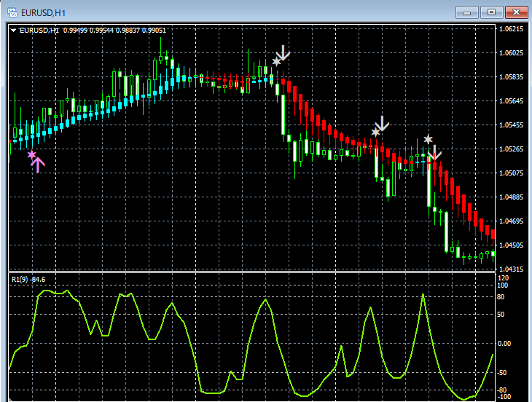Click the indicator scale value -50
The height and width of the screenshot is (402, 532).
tap(502, 373)
